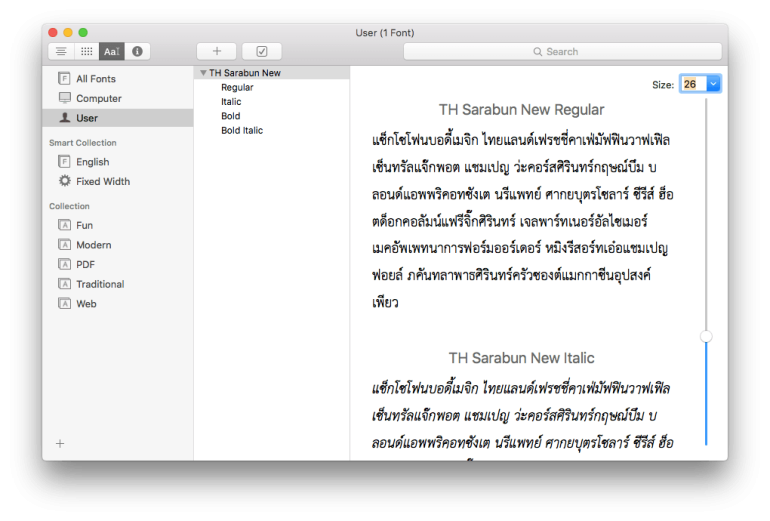Show font Information view
Screen dimensions: 770x521
tap(137, 51)
